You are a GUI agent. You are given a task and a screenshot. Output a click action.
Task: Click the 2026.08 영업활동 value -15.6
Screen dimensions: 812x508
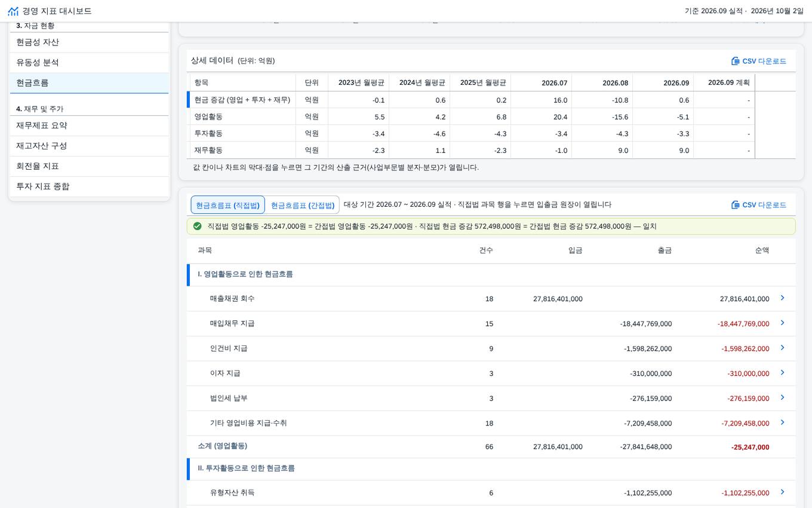[x=602, y=117]
